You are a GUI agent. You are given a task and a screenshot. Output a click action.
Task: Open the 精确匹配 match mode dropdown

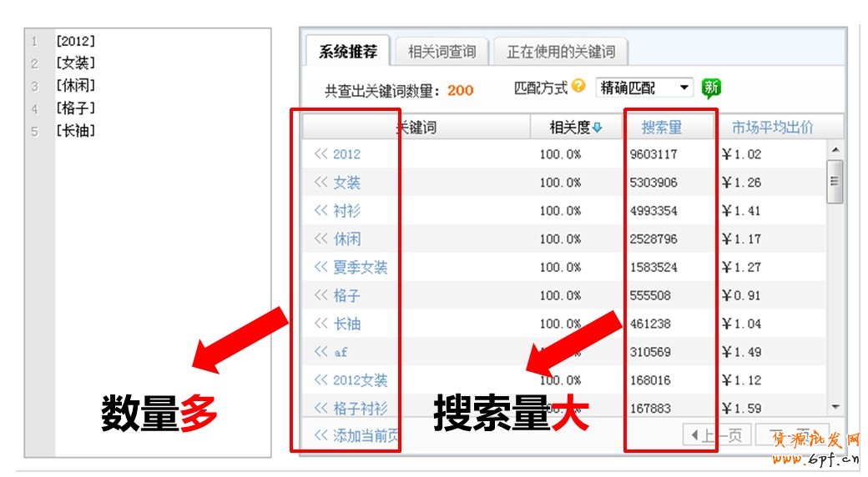click(x=644, y=88)
